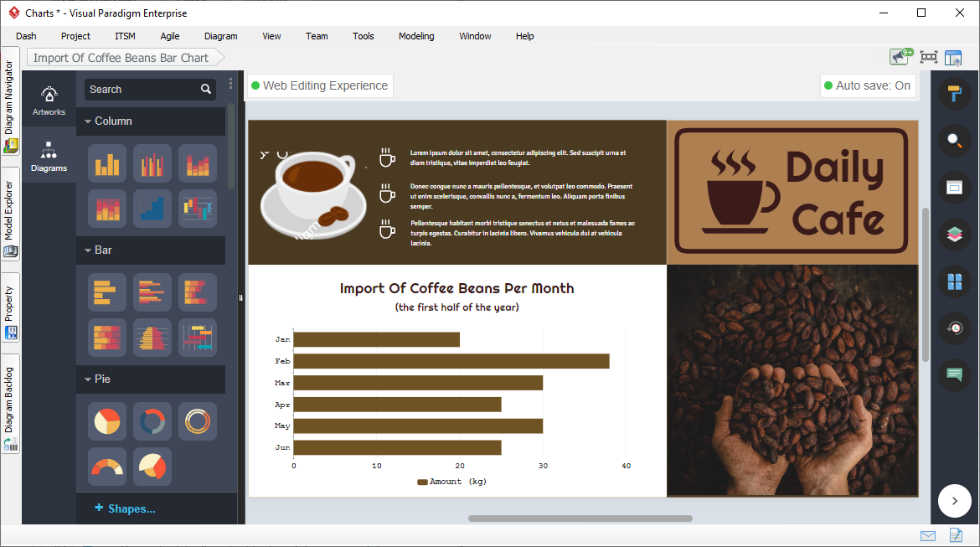980x547 pixels.
Task: Click the canvas vertical scrollbar
Action: tap(925, 285)
